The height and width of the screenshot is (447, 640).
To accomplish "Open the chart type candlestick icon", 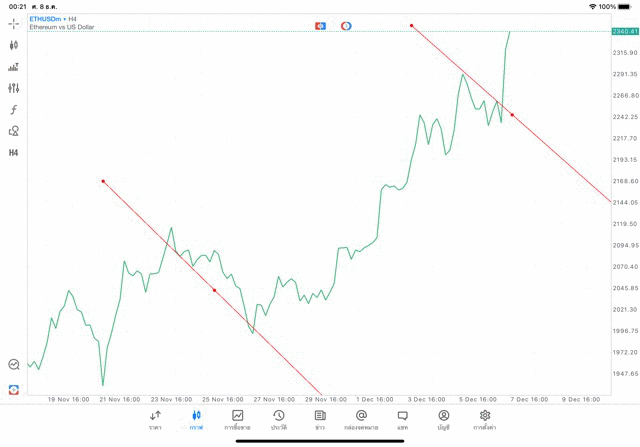I will coord(14,45).
